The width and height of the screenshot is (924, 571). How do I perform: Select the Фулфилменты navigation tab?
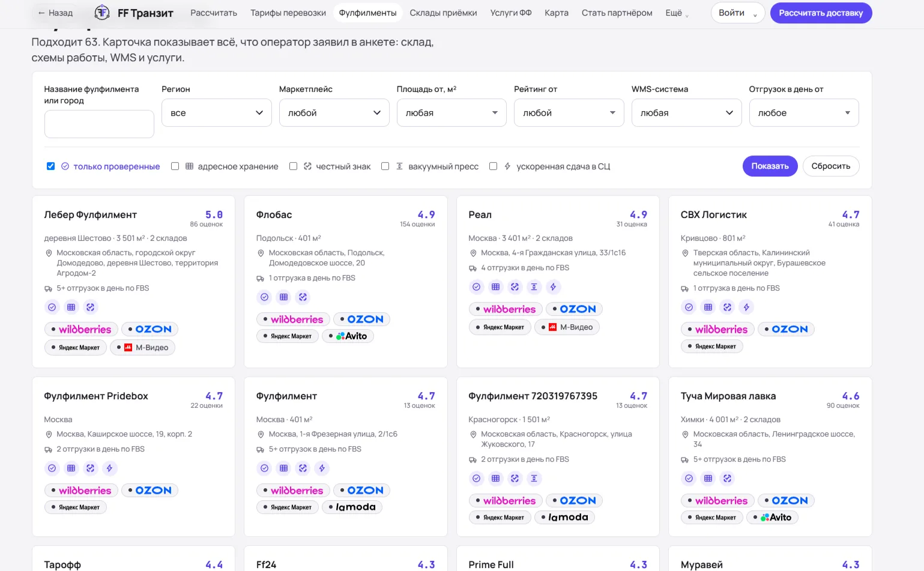[x=367, y=13]
